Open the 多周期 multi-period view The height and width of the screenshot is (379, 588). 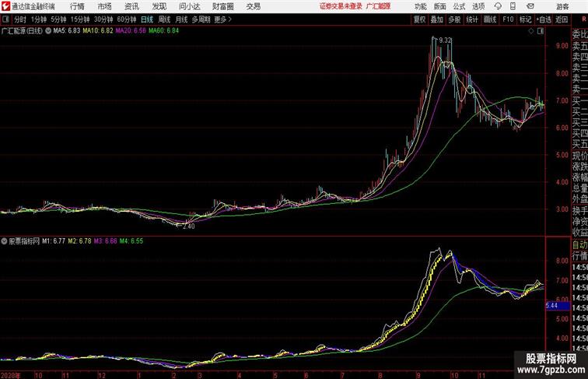click(201, 19)
